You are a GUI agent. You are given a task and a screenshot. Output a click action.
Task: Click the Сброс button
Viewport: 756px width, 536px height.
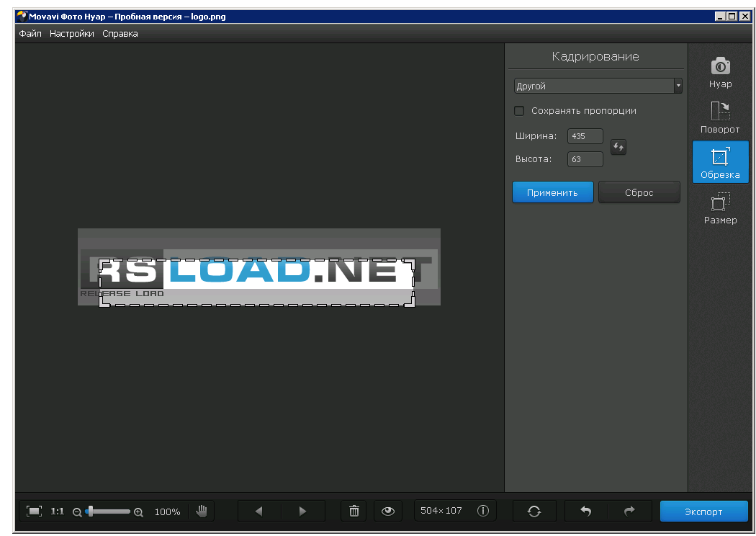click(x=639, y=192)
